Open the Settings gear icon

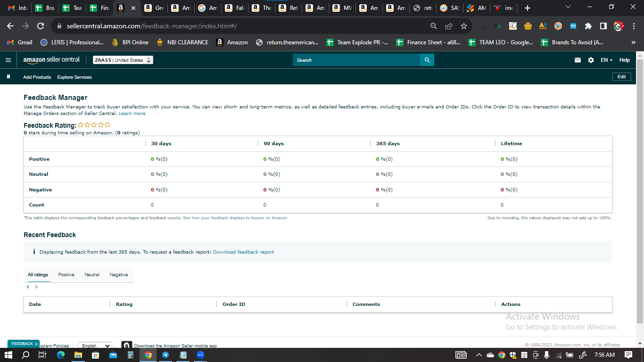tap(591, 60)
